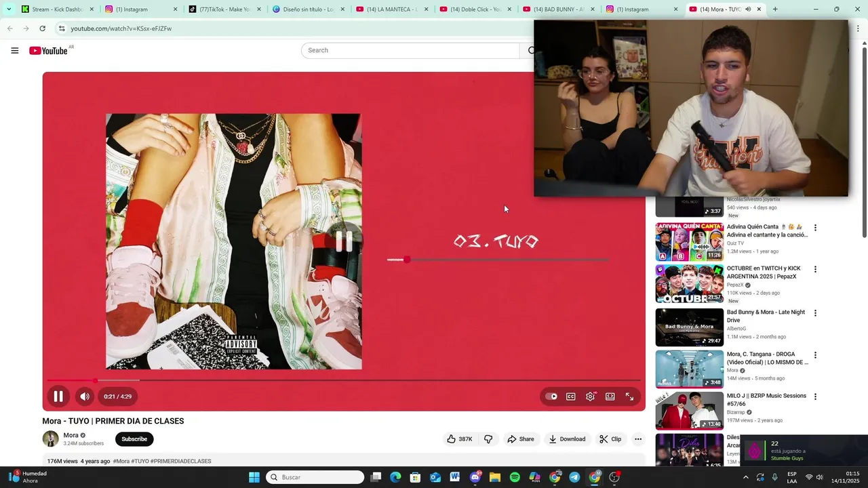Screen dimensions: 868x488
Task: Mute the playing tab via speaker icon
Action: coord(748,9)
